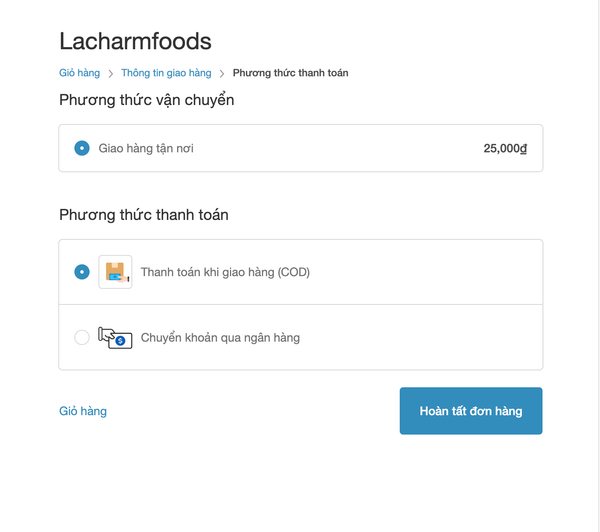Select the Thanh toán khi giao hàng radio
The height and width of the screenshot is (532, 600).
coord(82,272)
